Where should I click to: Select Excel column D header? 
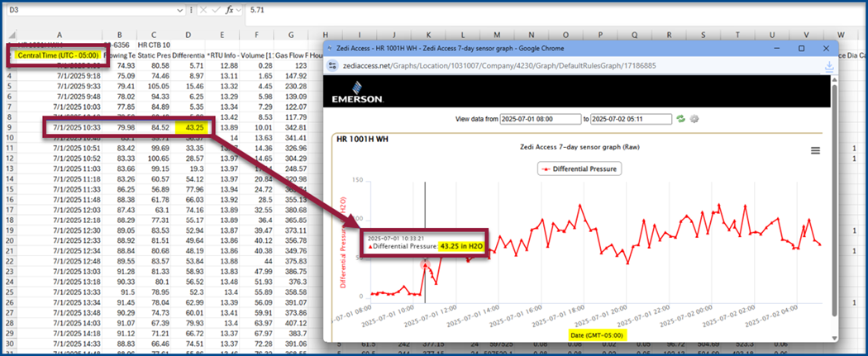coord(188,35)
